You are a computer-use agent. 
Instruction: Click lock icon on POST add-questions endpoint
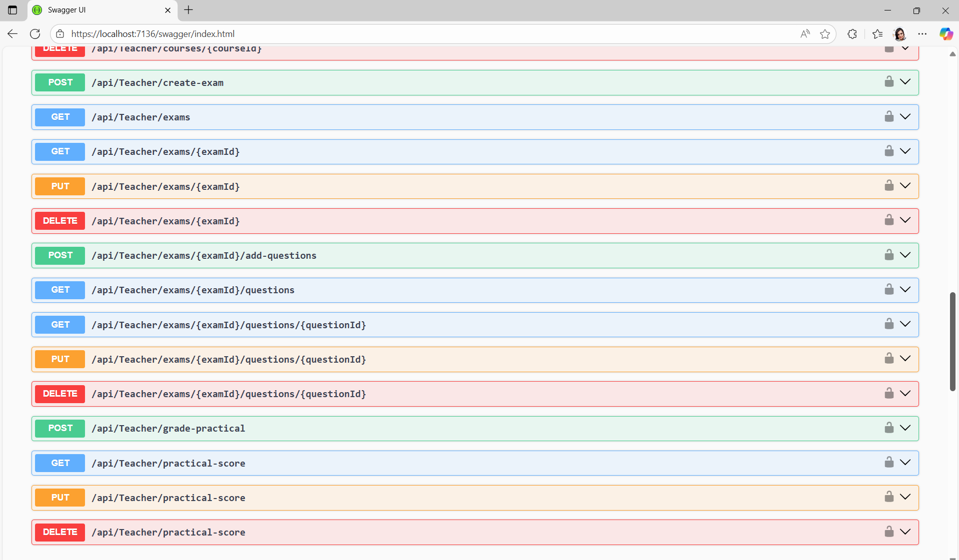(888, 255)
